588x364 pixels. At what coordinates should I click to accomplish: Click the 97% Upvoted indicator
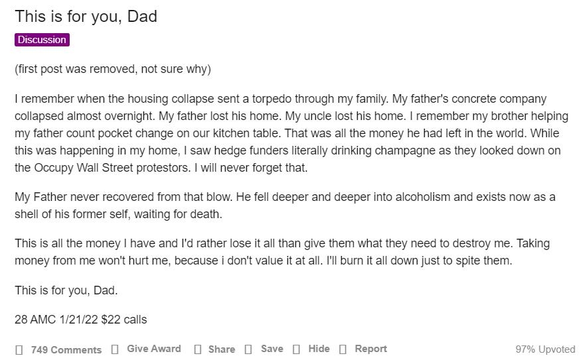[546, 349]
